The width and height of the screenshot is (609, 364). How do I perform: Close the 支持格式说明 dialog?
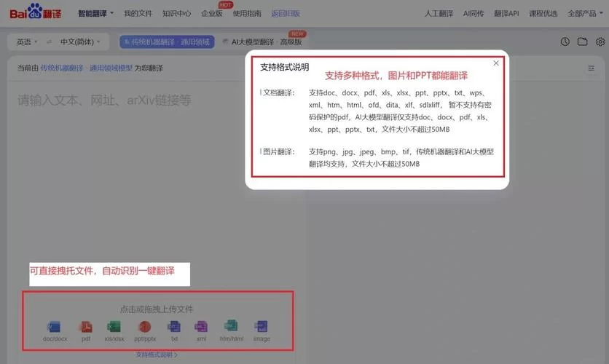(496, 63)
